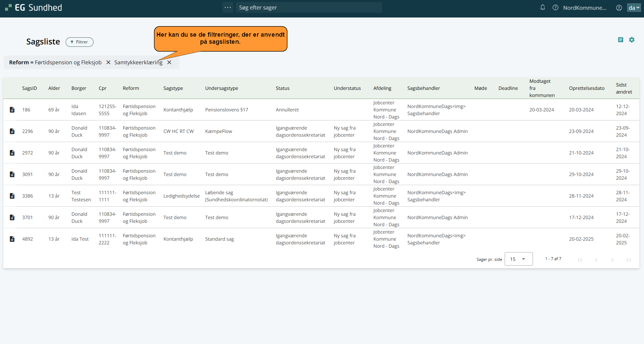Viewport: 644px width, 344px height.
Task: Open document icon for case 2972
Action: coord(12,153)
